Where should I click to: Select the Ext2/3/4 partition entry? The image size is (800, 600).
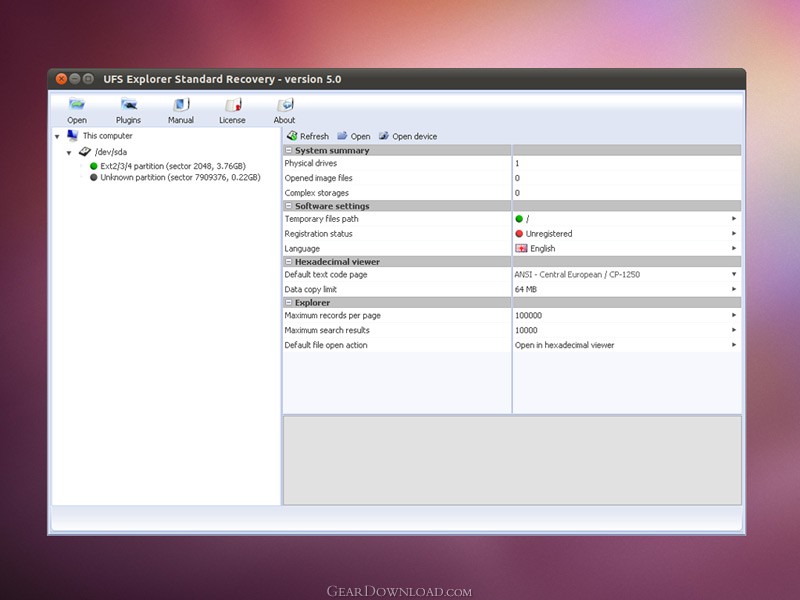coord(173,166)
